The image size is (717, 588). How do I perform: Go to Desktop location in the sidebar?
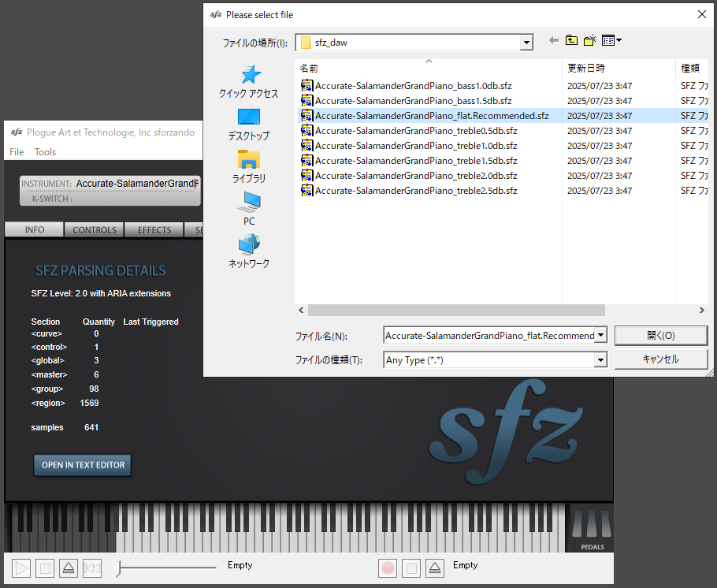pos(248,125)
